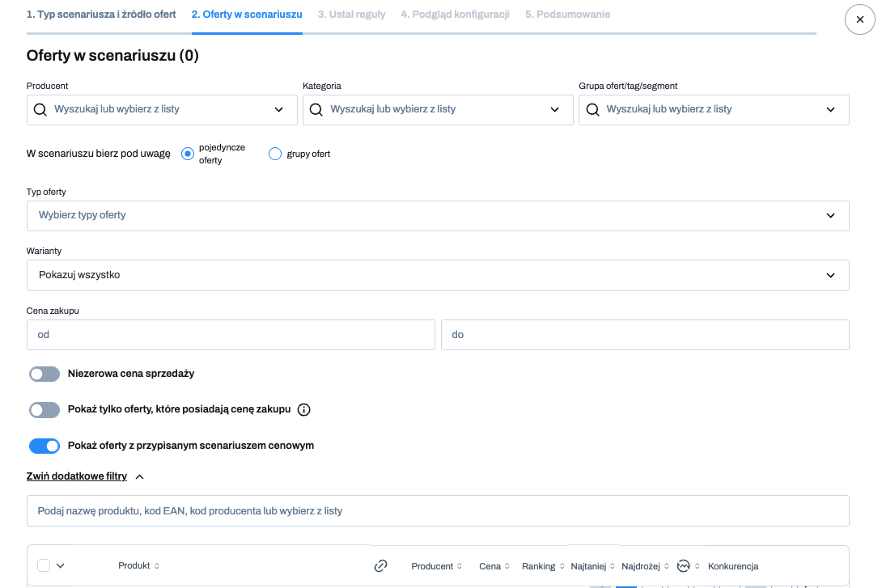882x588 pixels.
Task: Select step 2 Oferty w scenariuszu tab
Action: [x=247, y=15]
